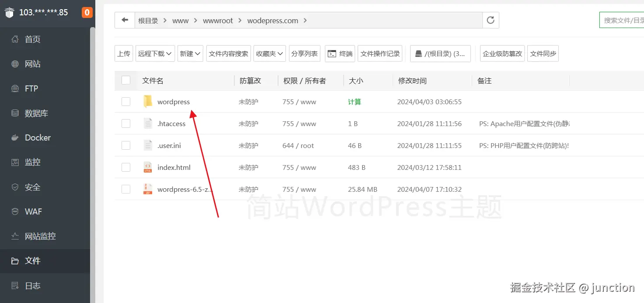Click wodepress.com in the breadcrumb path
This screenshot has height=303, width=644.
(273, 21)
